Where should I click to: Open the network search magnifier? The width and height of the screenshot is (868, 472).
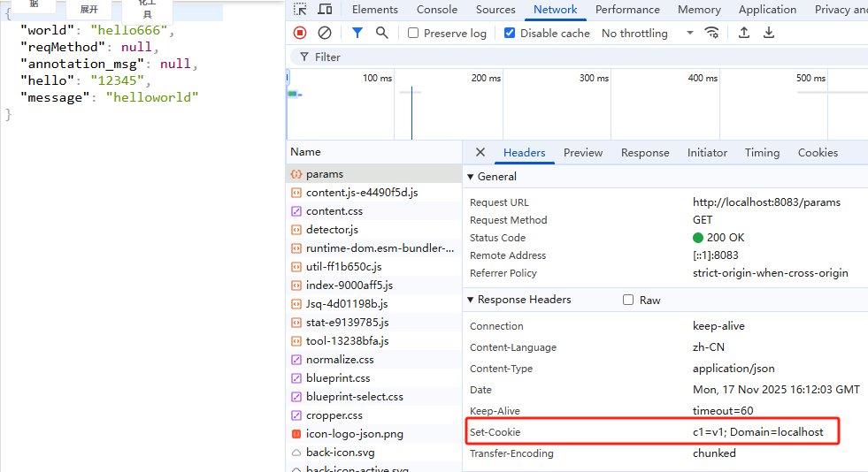[382, 34]
